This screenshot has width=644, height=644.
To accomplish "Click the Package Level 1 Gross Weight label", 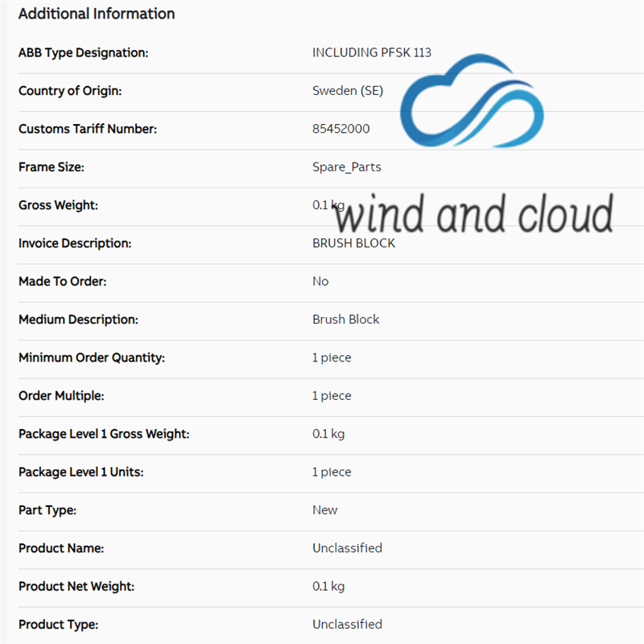I will pos(104,434).
